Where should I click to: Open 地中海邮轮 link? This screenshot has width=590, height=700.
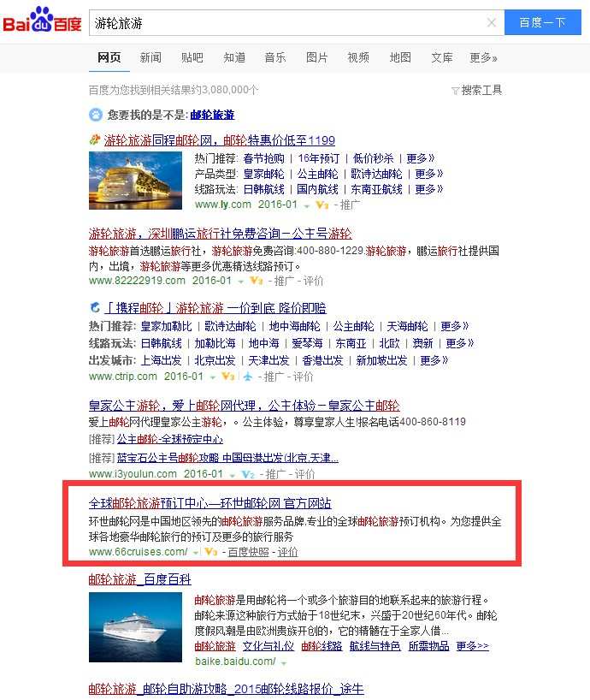coord(294,326)
